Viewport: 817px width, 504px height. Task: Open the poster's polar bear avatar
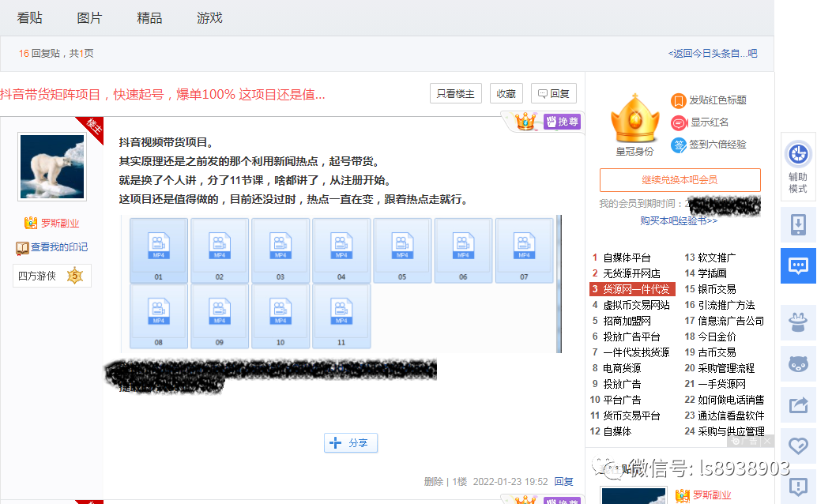pyautogui.click(x=52, y=167)
